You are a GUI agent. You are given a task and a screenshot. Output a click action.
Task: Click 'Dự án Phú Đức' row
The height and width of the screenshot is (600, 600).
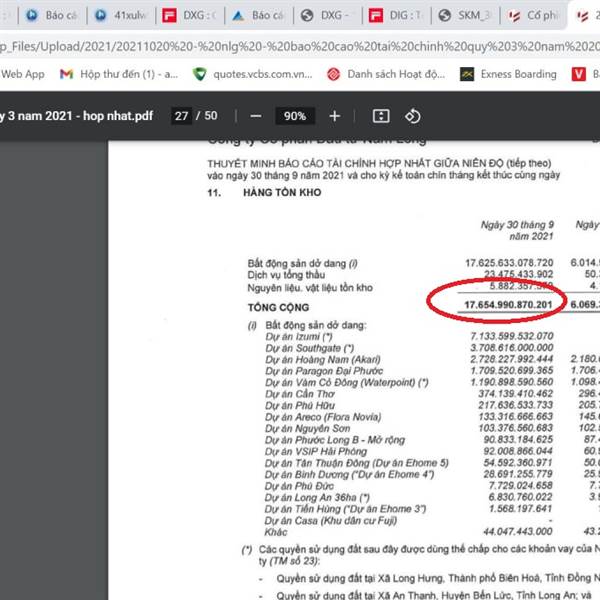299,486
